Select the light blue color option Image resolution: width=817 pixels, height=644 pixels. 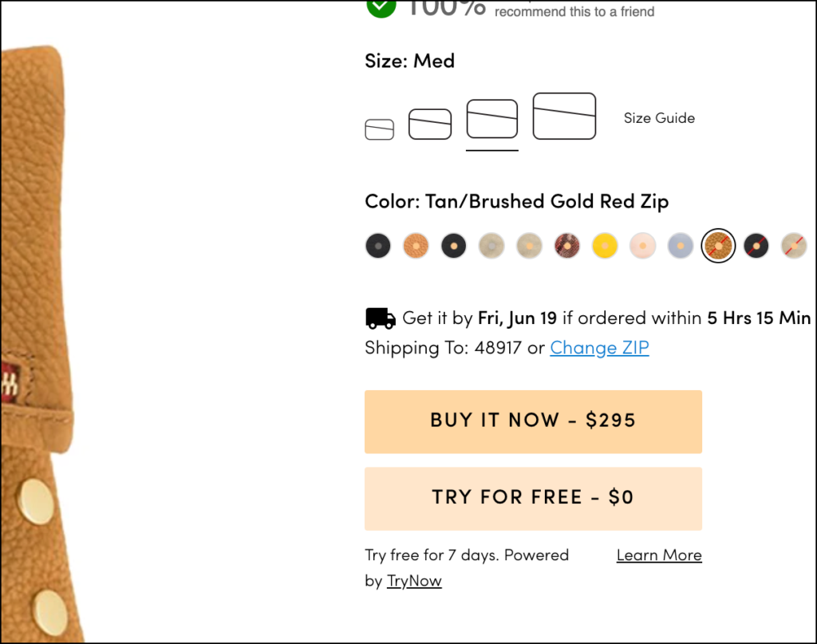pos(680,246)
